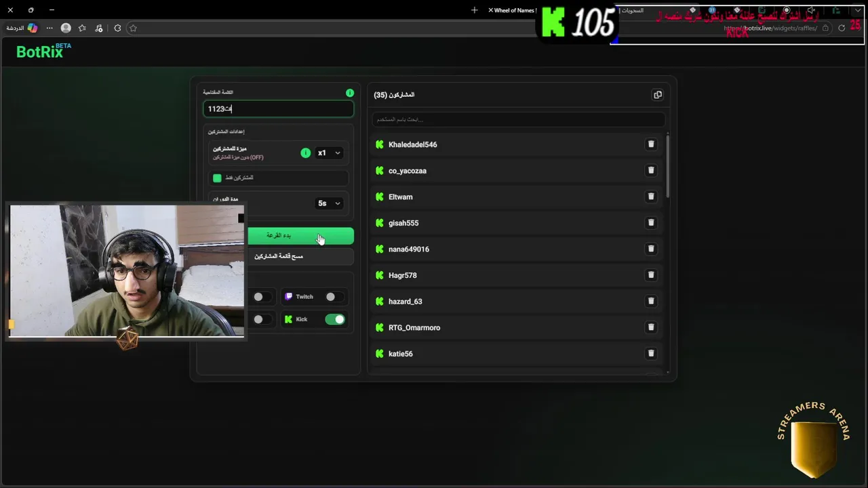Reload the page with refresh icon

pyautogui.click(x=842, y=28)
